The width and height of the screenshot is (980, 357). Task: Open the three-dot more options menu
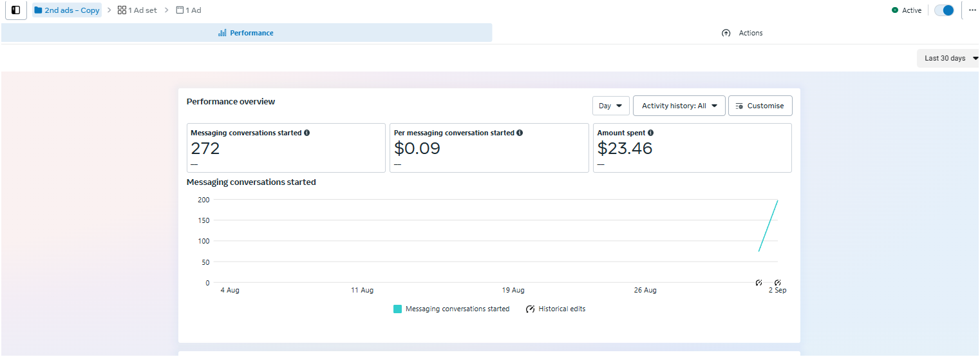(x=972, y=10)
